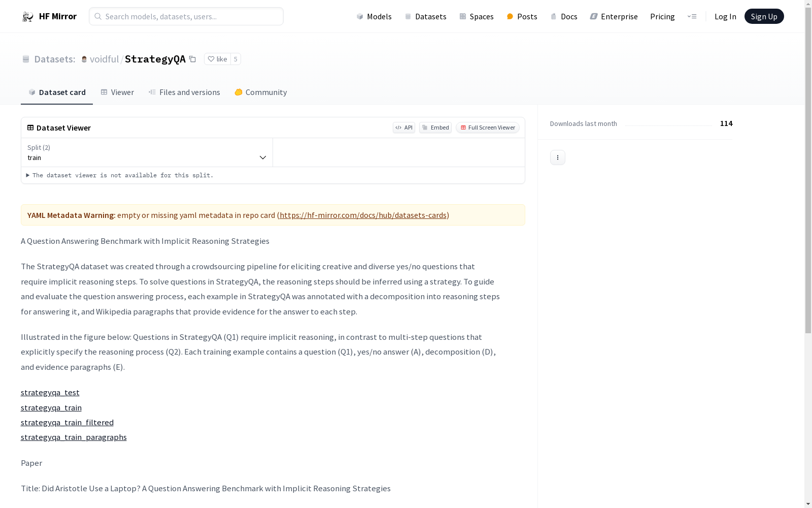Click the search magnifier icon
The height and width of the screenshot is (508, 812).
pos(98,16)
